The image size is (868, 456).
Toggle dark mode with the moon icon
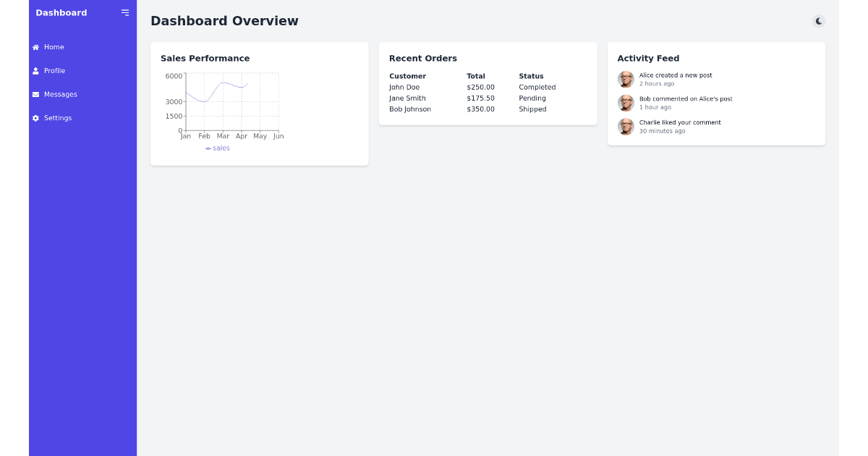pyautogui.click(x=818, y=21)
